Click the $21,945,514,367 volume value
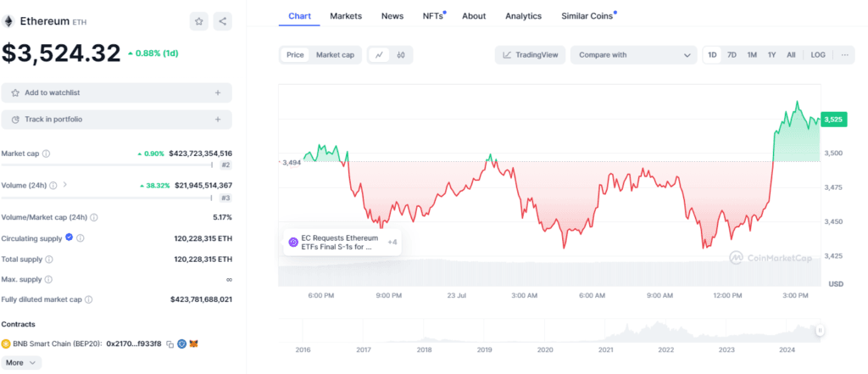The height and width of the screenshot is (374, 868). (203, 186)
